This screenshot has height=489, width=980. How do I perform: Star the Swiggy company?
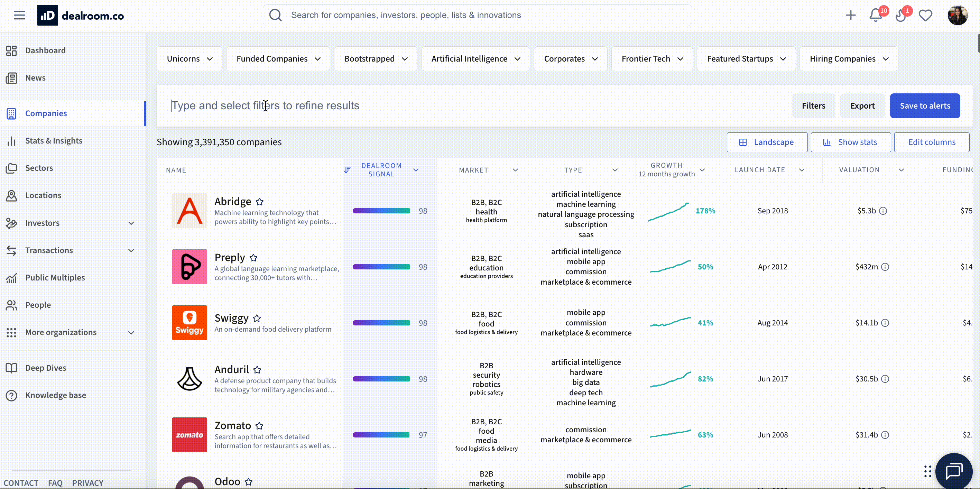tap(257, 318)
